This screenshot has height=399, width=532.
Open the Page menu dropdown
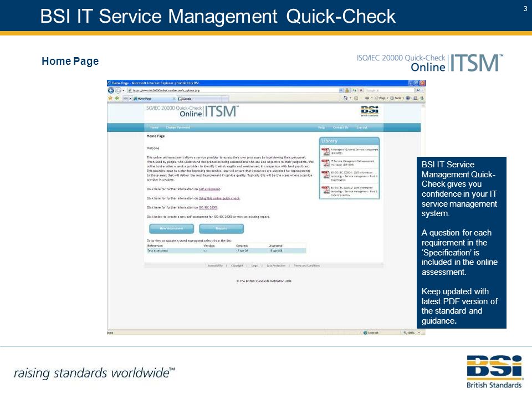pyautogui.click(x=381, y=99)
